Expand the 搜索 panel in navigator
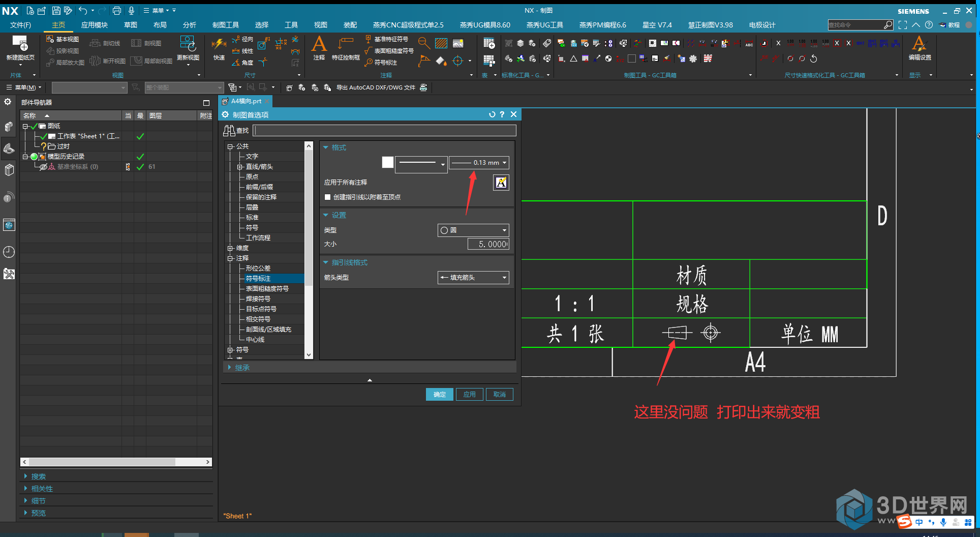Image resolution: width=980 pixels, height=537 pixels. (25, 476)
